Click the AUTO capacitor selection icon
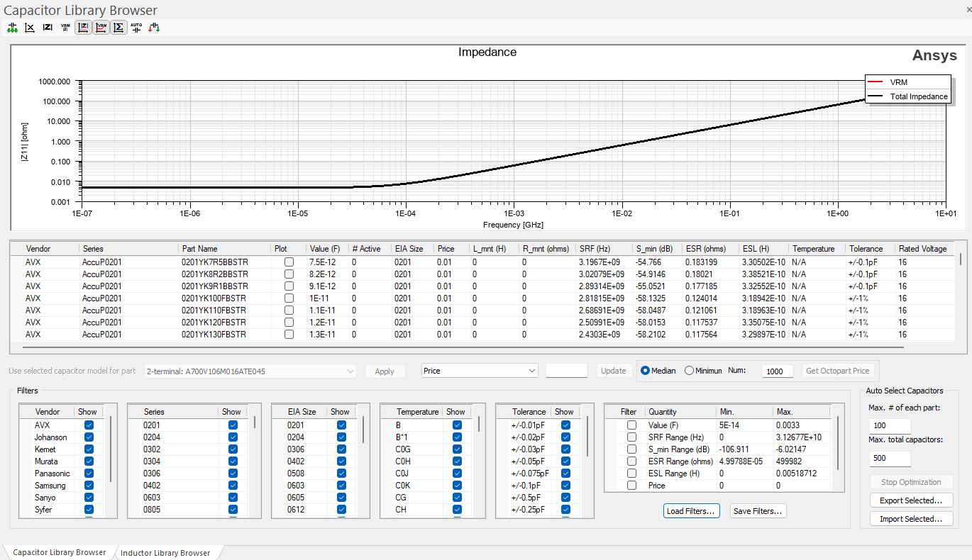Image resolution: width=972 pixels, height=560 pixels. click(x=136, y=28)
